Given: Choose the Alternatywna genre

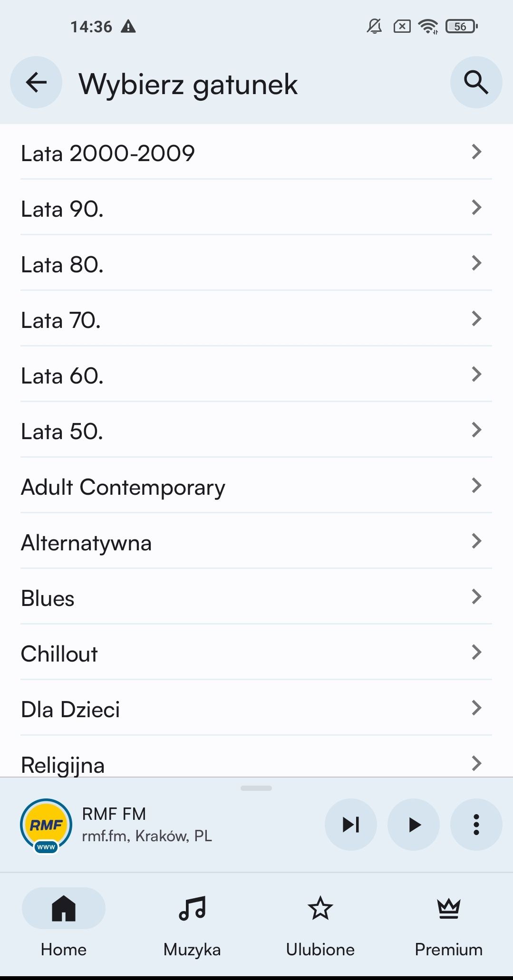Looking at the screenshot, I should 256,541.
